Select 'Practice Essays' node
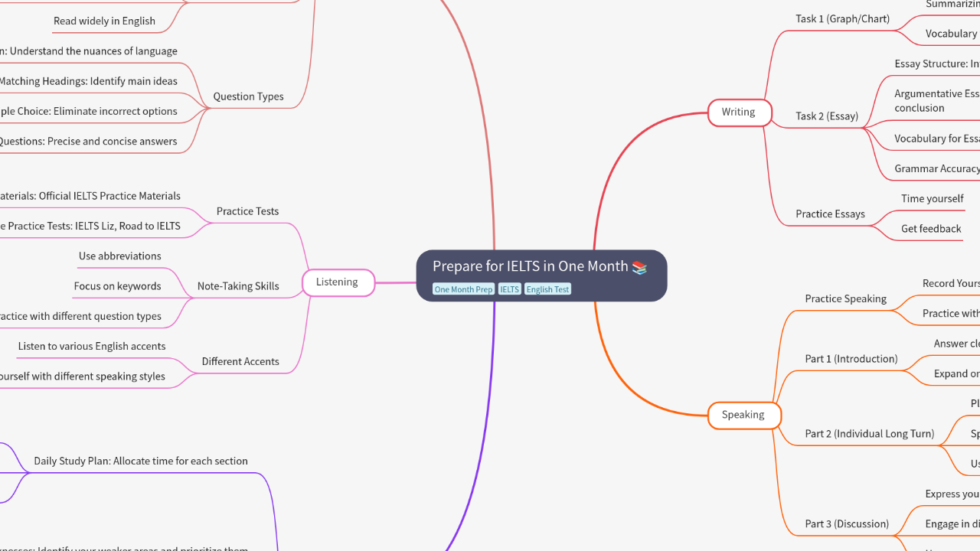 pos(830,214)
